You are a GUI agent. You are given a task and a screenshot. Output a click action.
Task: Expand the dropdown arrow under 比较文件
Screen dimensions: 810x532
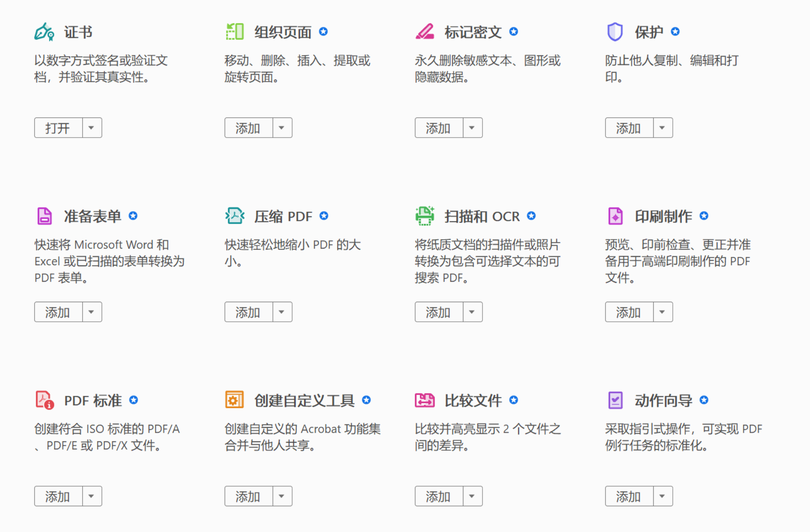pyautogui.click(x=472, y=496)
